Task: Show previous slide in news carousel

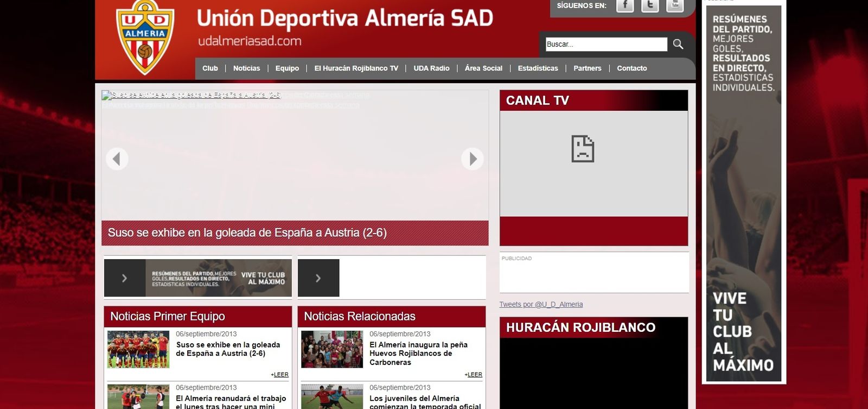Action: click(x=117, y=159)
